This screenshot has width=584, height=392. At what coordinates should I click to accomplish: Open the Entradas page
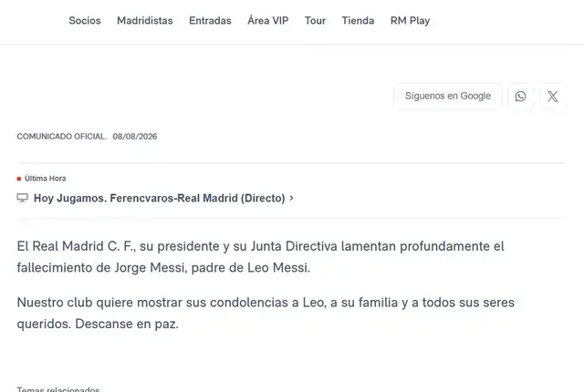(210, 20)
